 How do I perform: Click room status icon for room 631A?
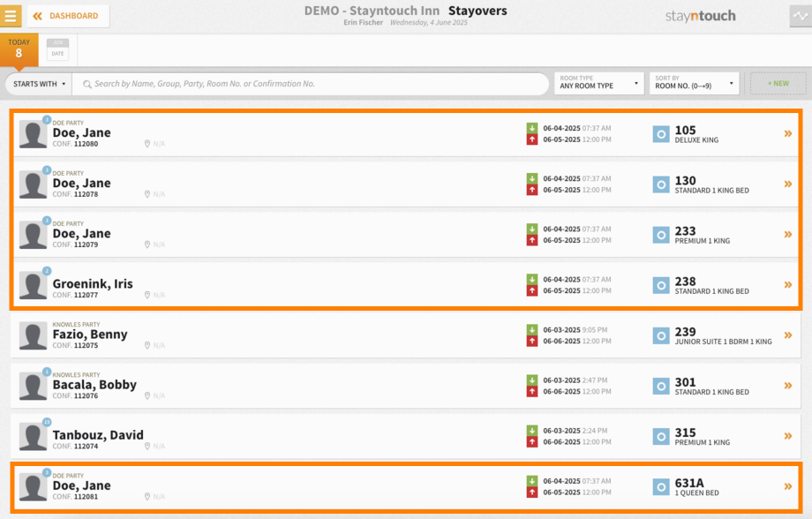pyautogui.click(x=661, y=487)
